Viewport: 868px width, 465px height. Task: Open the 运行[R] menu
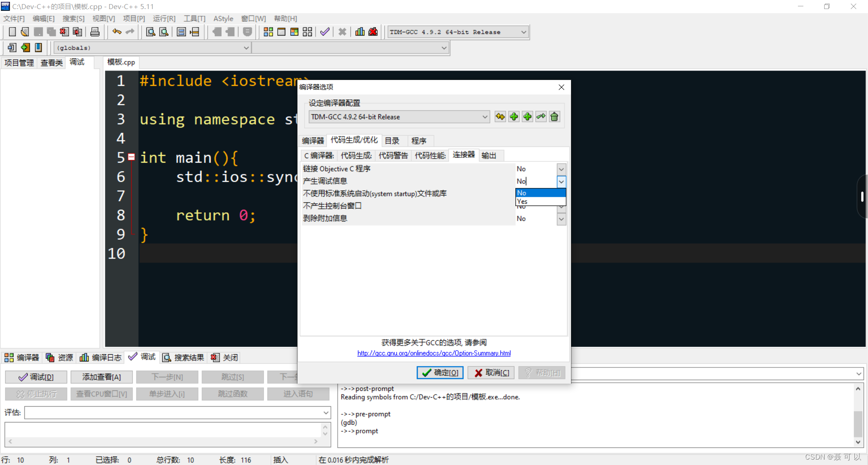pos(164,19)
